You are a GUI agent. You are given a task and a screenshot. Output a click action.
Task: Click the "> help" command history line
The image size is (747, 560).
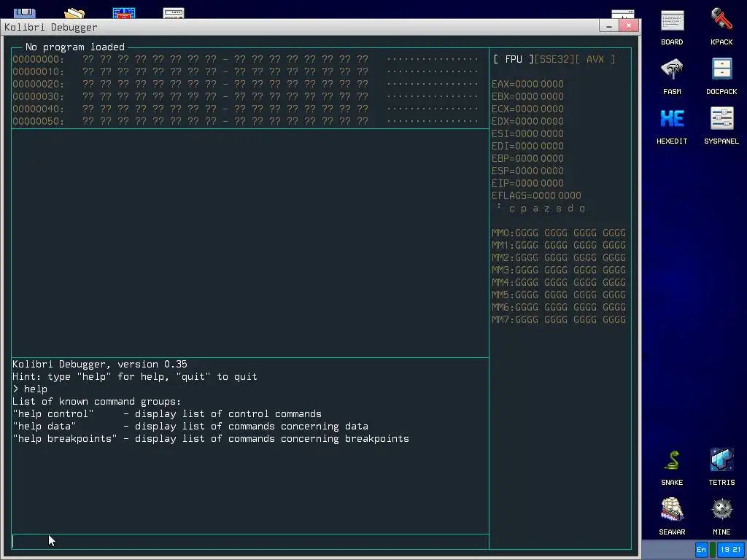tap(30, 389)
